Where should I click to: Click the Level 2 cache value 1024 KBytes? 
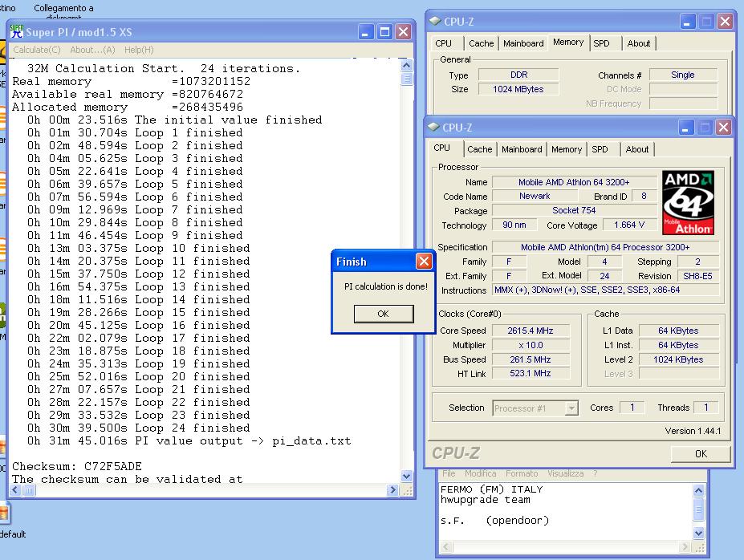tap(678, 359)
